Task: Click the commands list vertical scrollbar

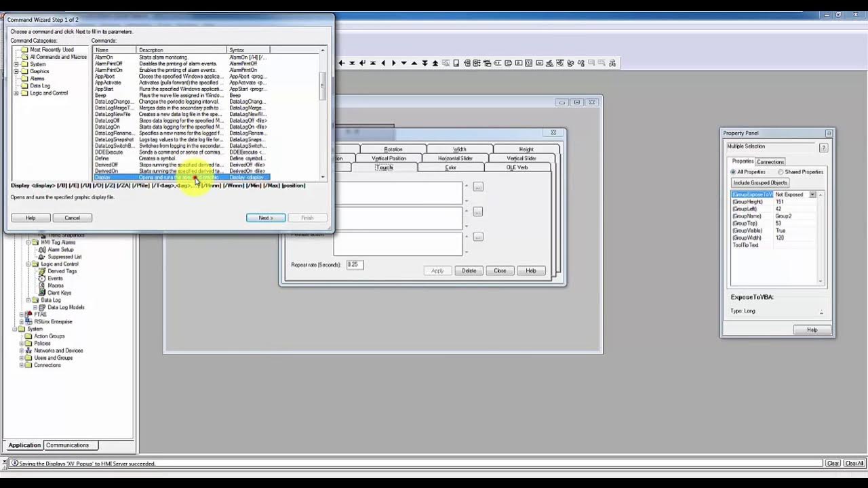Action: click(x=323, y=113)
